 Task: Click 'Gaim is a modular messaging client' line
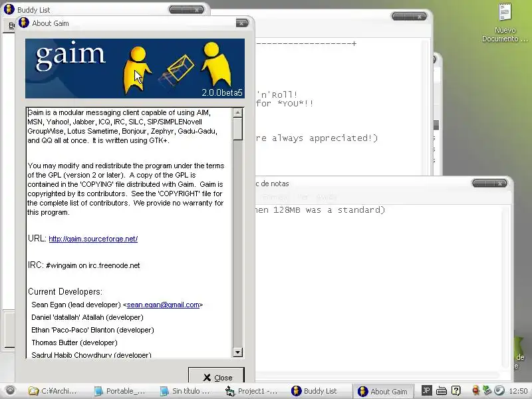(119, 112)
